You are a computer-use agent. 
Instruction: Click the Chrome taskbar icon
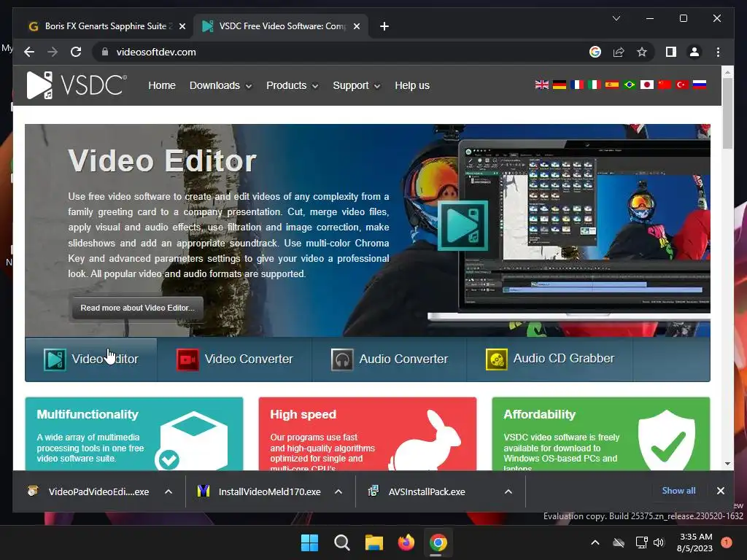click(438, 542)
